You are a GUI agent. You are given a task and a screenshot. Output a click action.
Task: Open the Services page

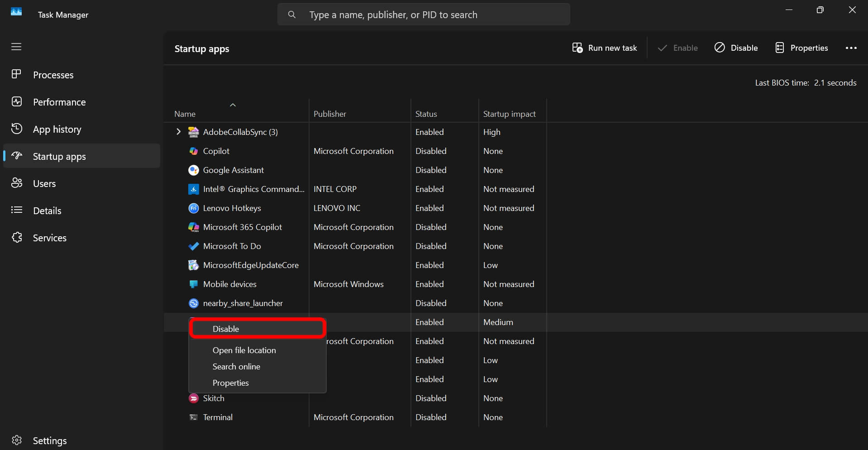(x=50, y=238)
